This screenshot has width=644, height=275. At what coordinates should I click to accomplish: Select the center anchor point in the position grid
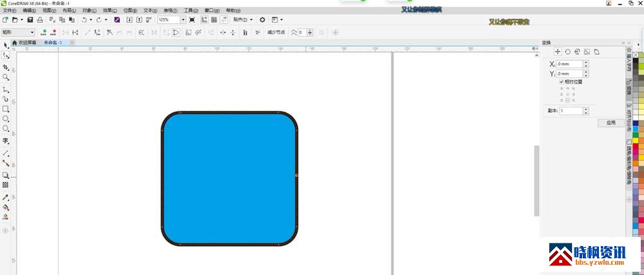coord(567,94)
